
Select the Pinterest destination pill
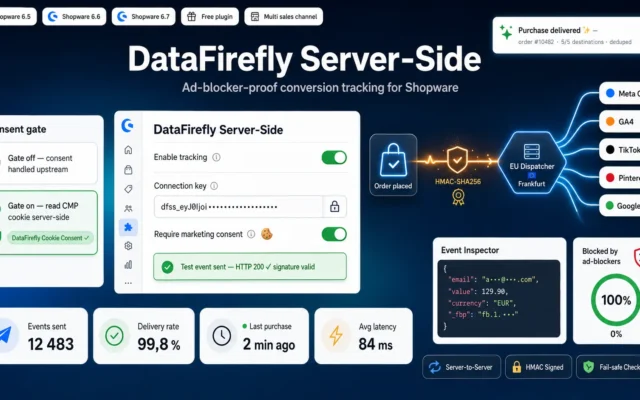coord(620,178)
